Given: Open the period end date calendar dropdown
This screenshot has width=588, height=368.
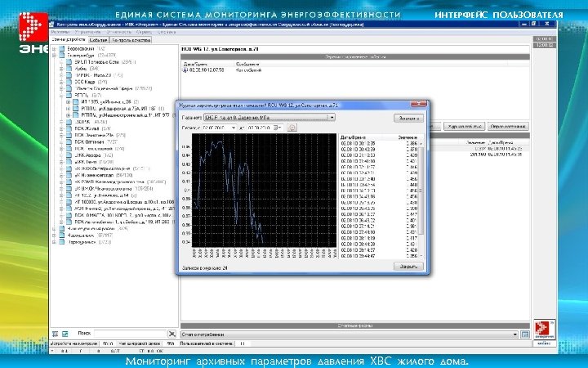Looking at the screenshot, I should [x=278, y=128].
